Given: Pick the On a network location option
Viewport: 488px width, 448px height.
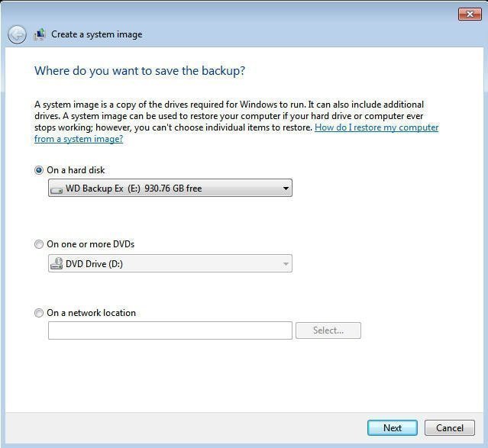Looking at the screenshot, I should [39, 313].
